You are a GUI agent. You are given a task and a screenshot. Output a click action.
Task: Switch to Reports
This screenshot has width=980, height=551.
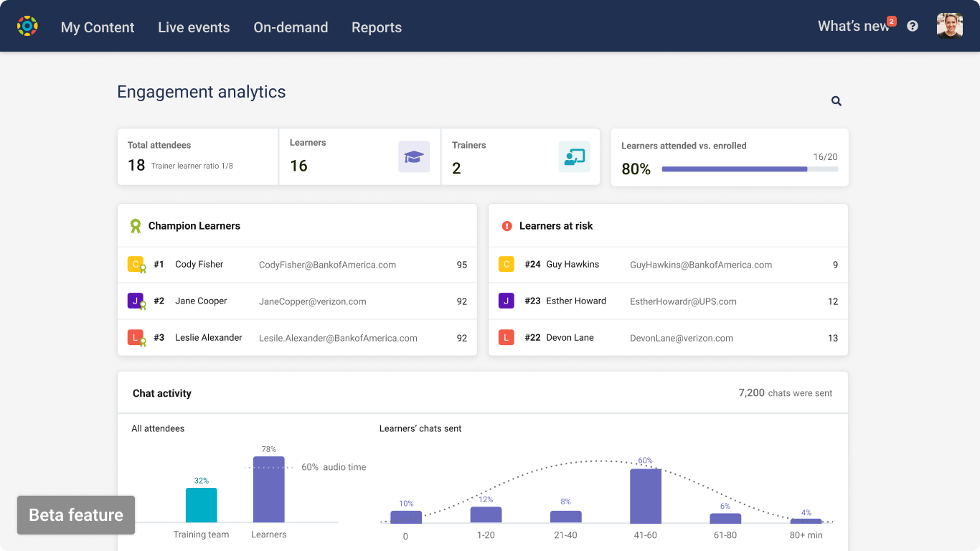point(377,27)
